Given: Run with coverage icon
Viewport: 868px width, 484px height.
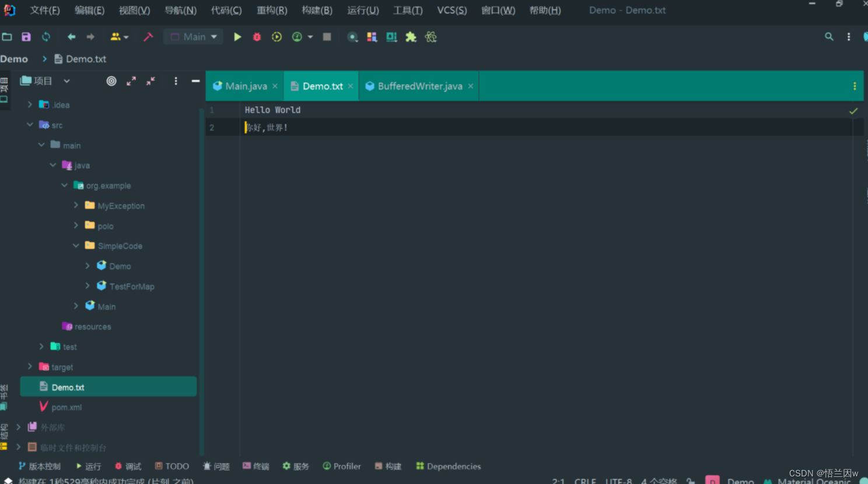Looking at the screenshot, I should coord(276,37).
